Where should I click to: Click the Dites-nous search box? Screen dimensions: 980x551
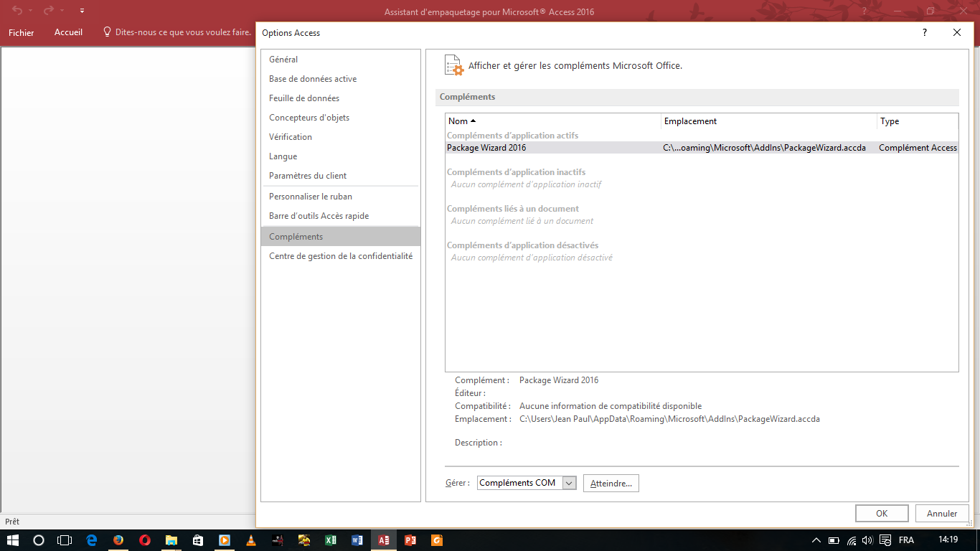point(177,32)
